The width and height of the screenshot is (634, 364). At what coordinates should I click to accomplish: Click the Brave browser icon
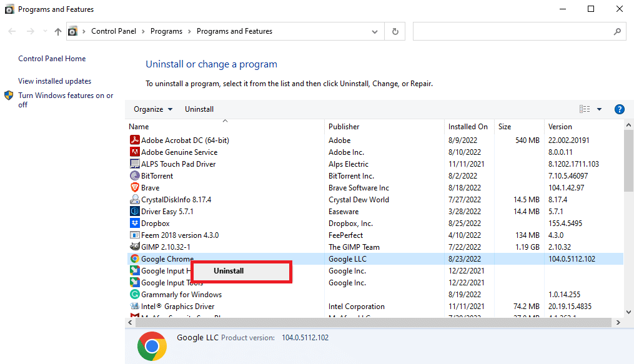(x=135, y=187)
